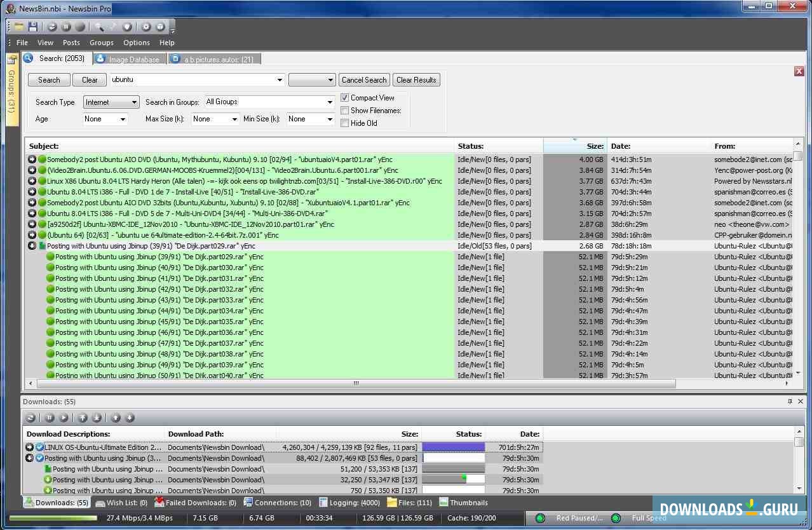The height and width of the screenshot is (530, 812).
Task: Open the View menu
Action: tap(45, 43)
